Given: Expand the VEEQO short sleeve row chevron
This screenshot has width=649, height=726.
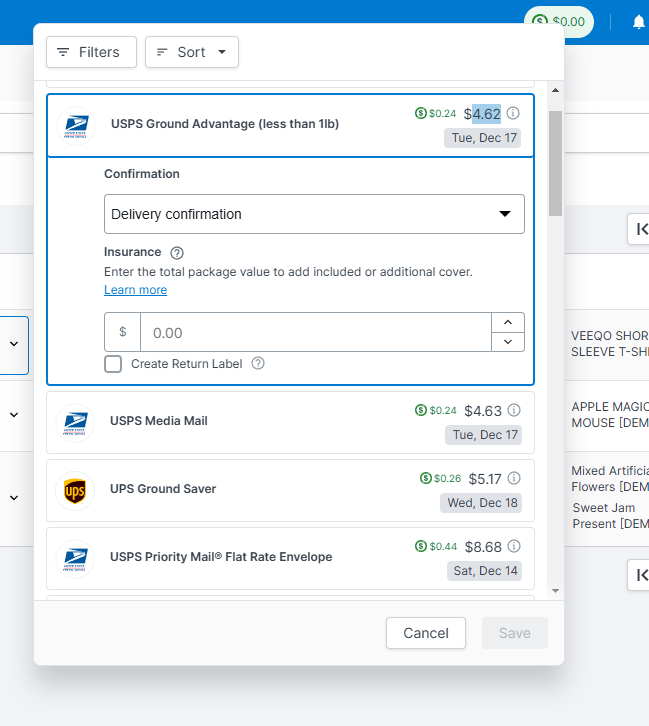Looking at the screenshot, I should (14, 344).
